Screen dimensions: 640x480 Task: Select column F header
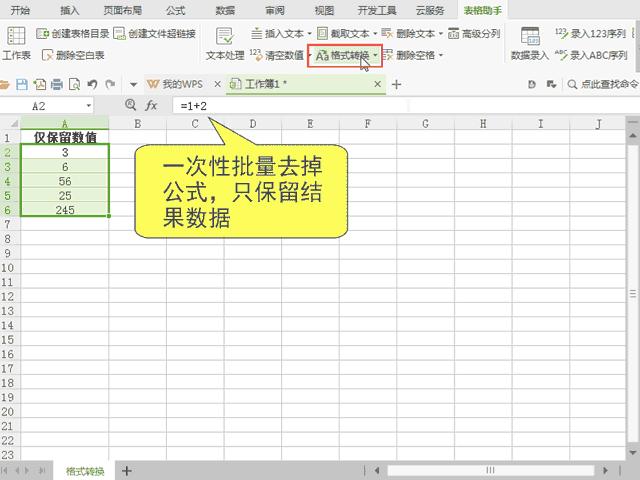pos(368,124)
